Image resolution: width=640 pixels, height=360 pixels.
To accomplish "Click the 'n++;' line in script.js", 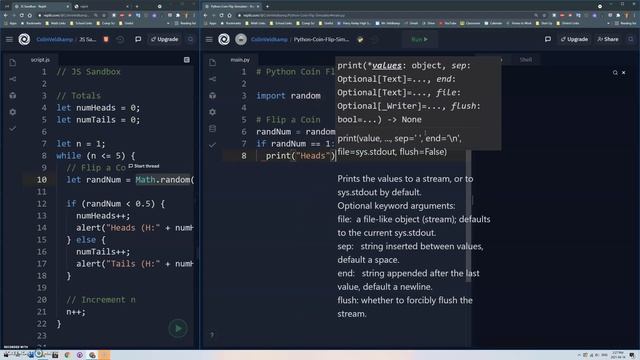I will [76, 312].
